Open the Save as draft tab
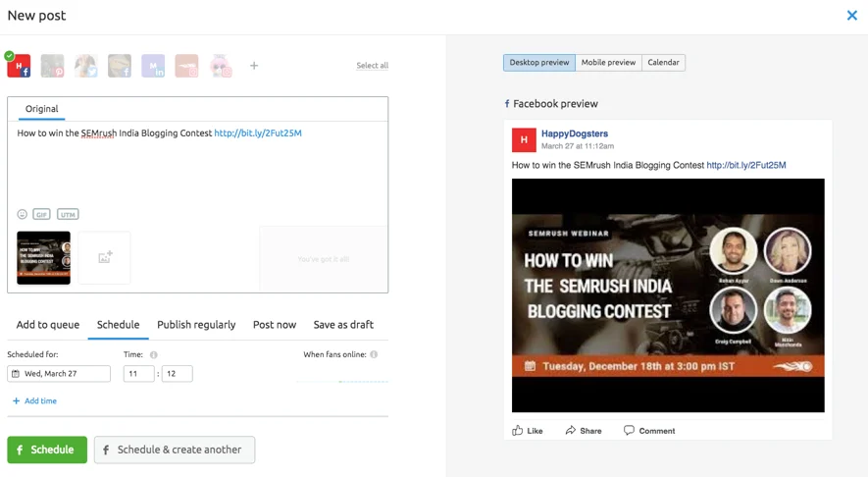Image resolution: width=868 pixels, height=477 pixels. point(343,325)
